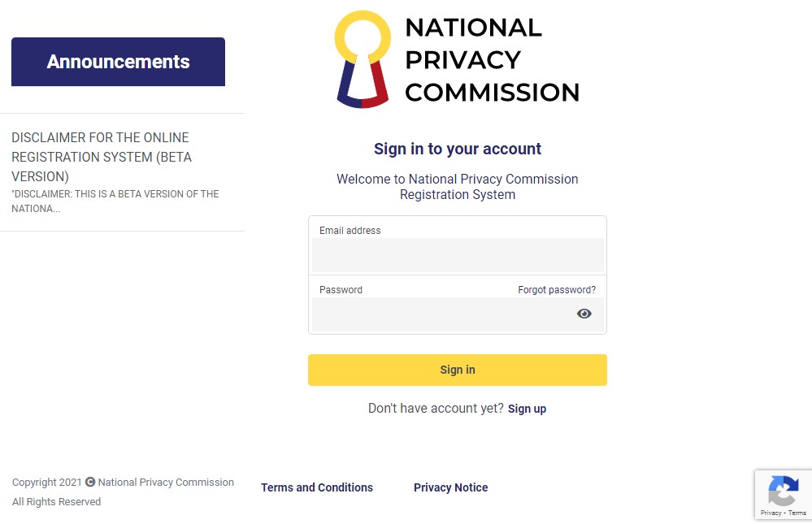Open the Announcements panel header
Viewport: 812px width, 524px height.
(x=118, y=61)
